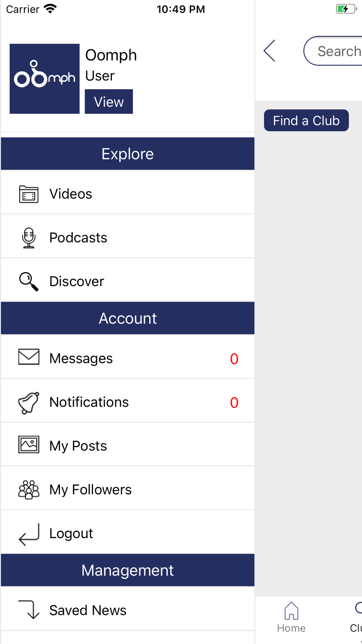Open the Home tab

[x=291, y=617]
